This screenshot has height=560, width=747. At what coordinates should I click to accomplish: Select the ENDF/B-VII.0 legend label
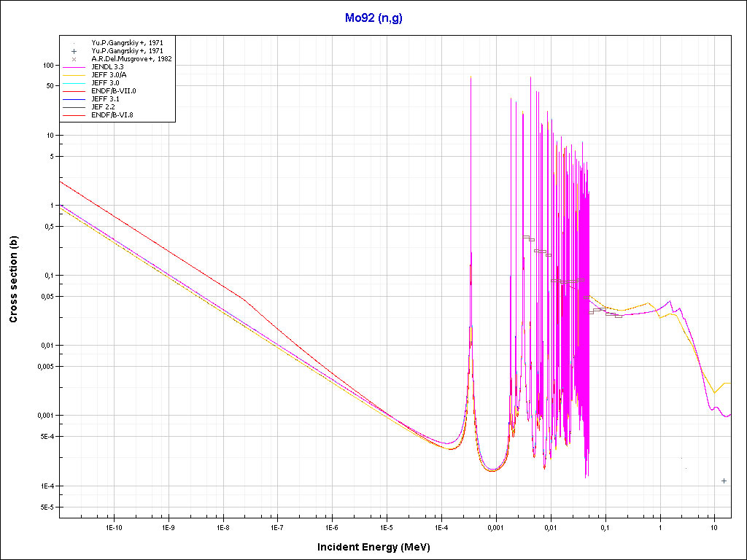113,91
